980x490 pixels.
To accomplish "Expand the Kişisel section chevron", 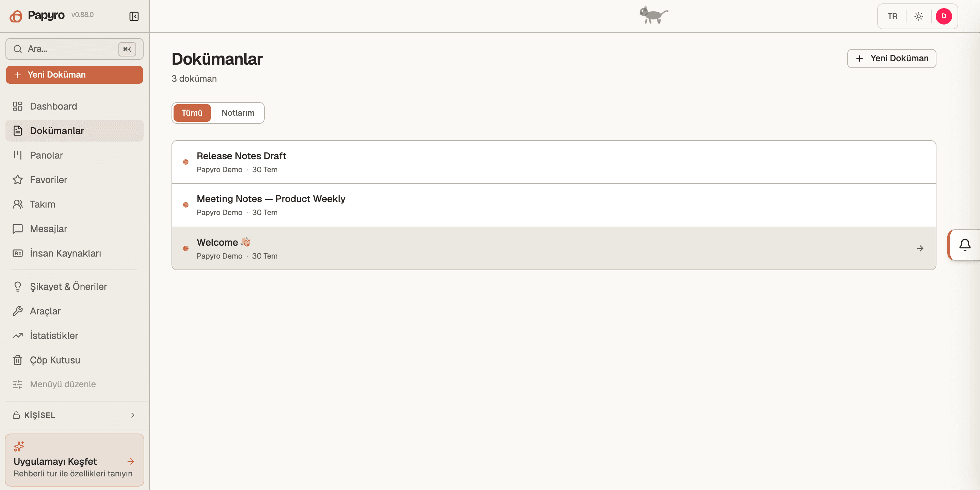I will (x=132, y=415).
